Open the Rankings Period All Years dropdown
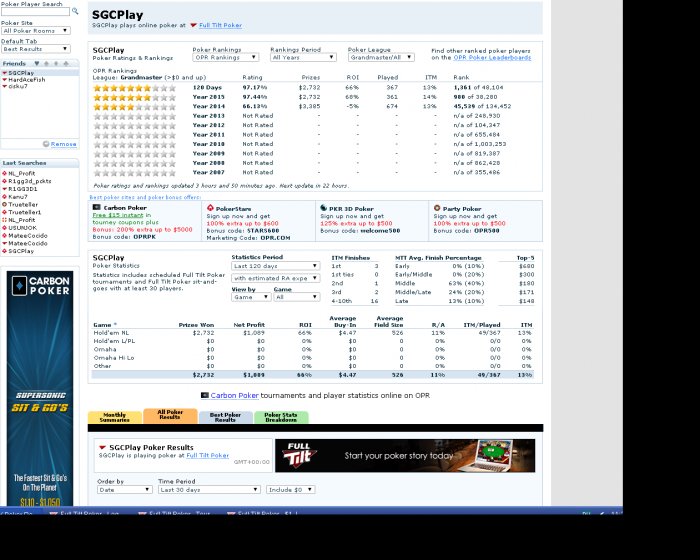The image size is (700, 560). tap(303, 58)
